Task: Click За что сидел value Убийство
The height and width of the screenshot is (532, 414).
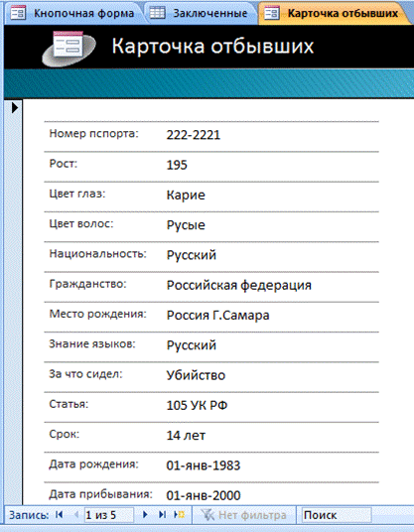Action: tap(196, 375)
